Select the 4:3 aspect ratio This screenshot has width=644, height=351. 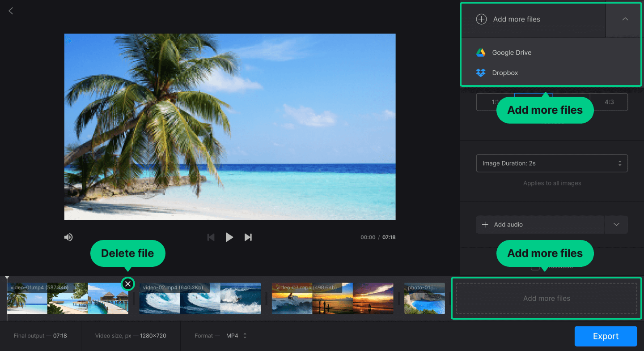609,102
